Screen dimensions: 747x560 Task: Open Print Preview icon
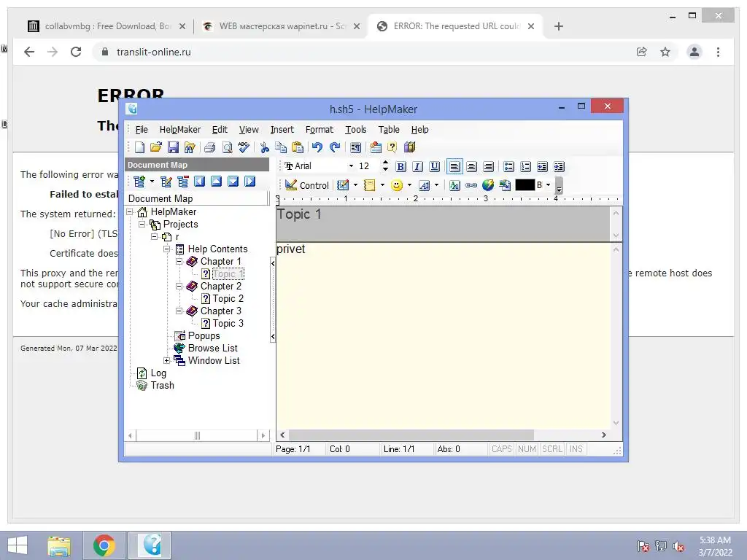(228, 147)
